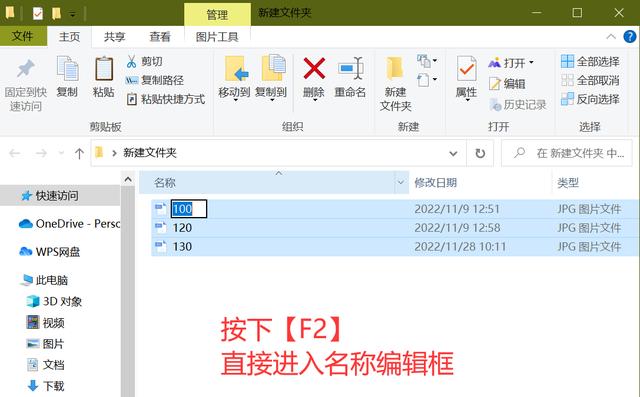Open OneDrive - Personal in sidebar

69,224
